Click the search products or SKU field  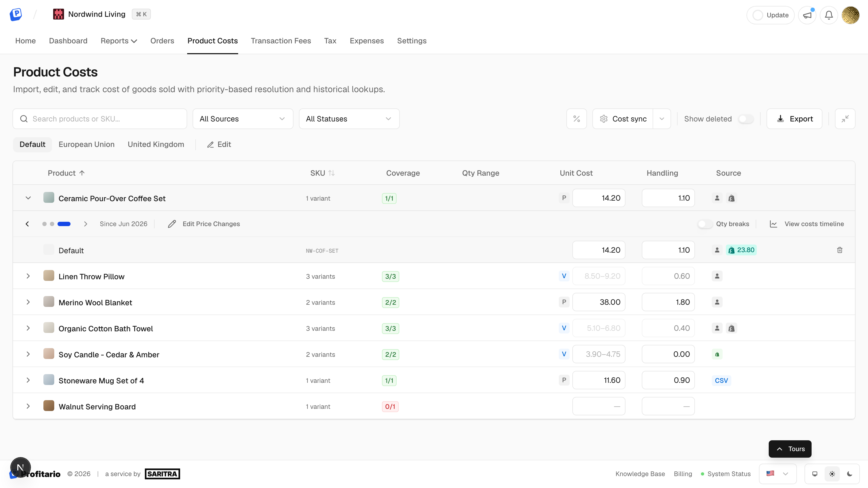click(100, 119)
